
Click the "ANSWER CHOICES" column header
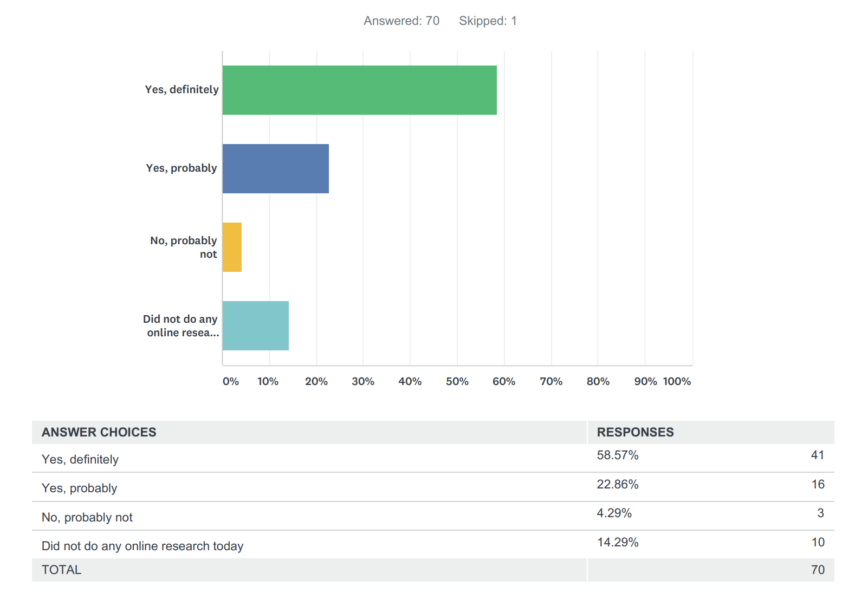[99, 432]
